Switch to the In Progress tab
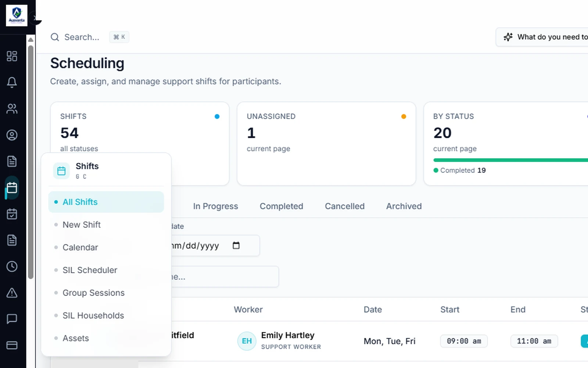Screen dimensions: 588x368 point(215,206)
